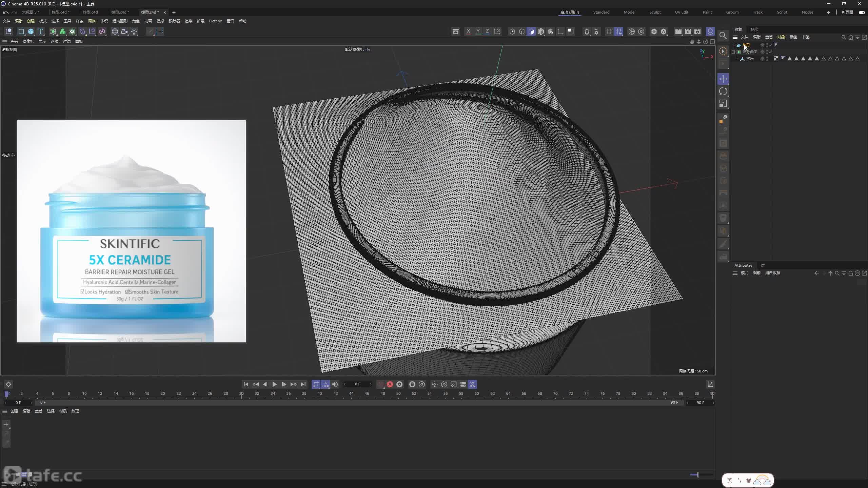The width and height of the screenshot is (868, 488).
Task: Open the green cloner MoGraph icon
Action: tap(62, 32)
